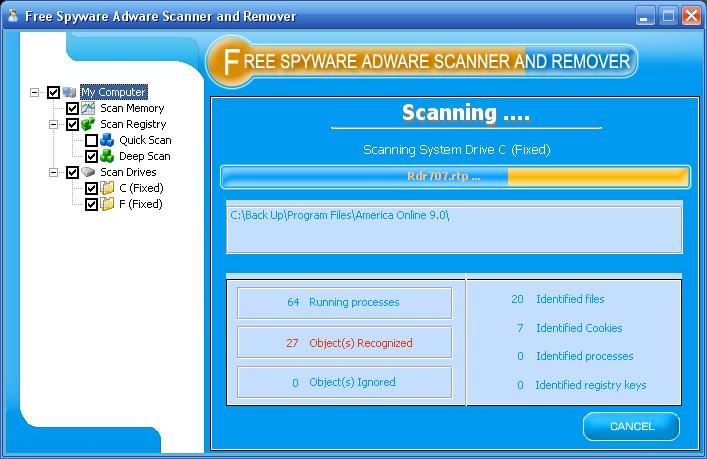Close the scanner window

pyautogui.click(x=691, y=16)
